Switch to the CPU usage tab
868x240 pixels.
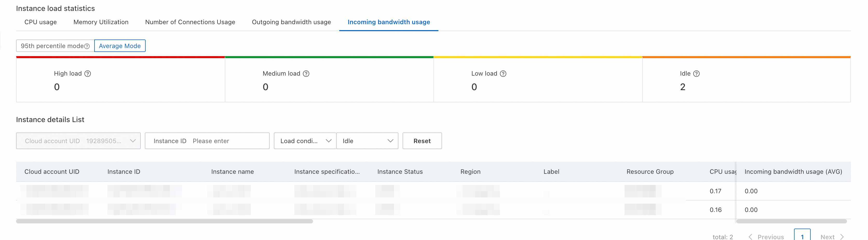(40, 22)
